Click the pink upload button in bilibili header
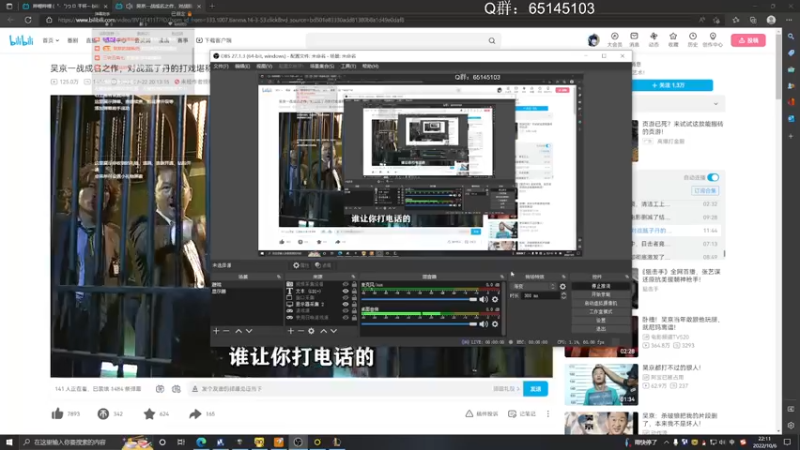The width and height of the screenshot is (800, 450). [748, 40]
